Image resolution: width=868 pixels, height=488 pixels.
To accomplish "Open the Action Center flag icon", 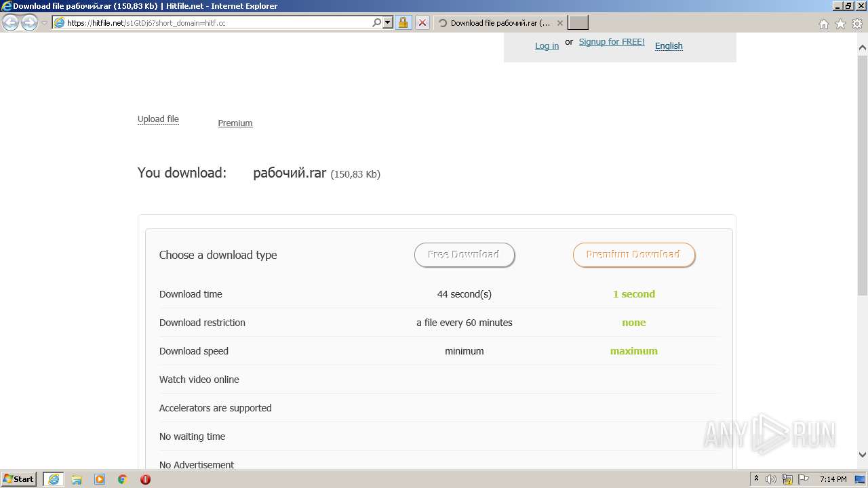I will 804,479.
